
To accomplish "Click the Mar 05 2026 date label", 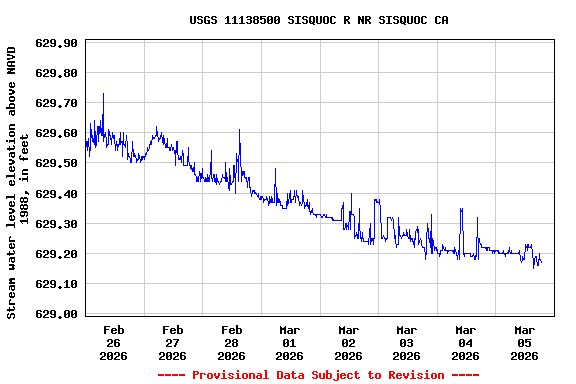I will (524, 343).
